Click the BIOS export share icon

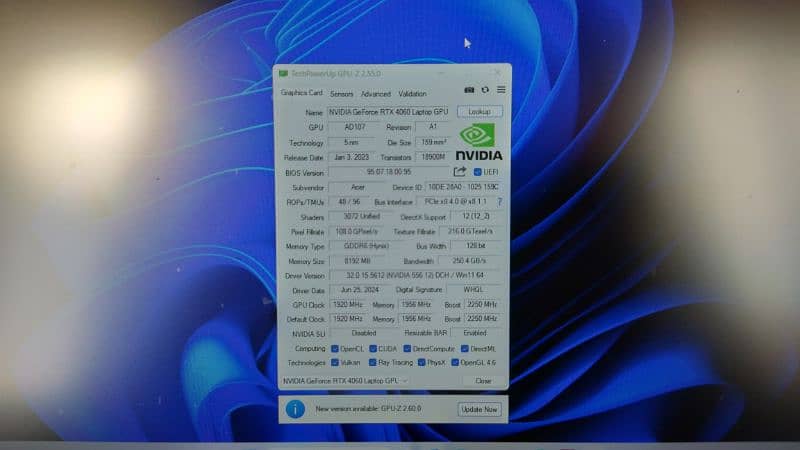click(x=460, y=172)
